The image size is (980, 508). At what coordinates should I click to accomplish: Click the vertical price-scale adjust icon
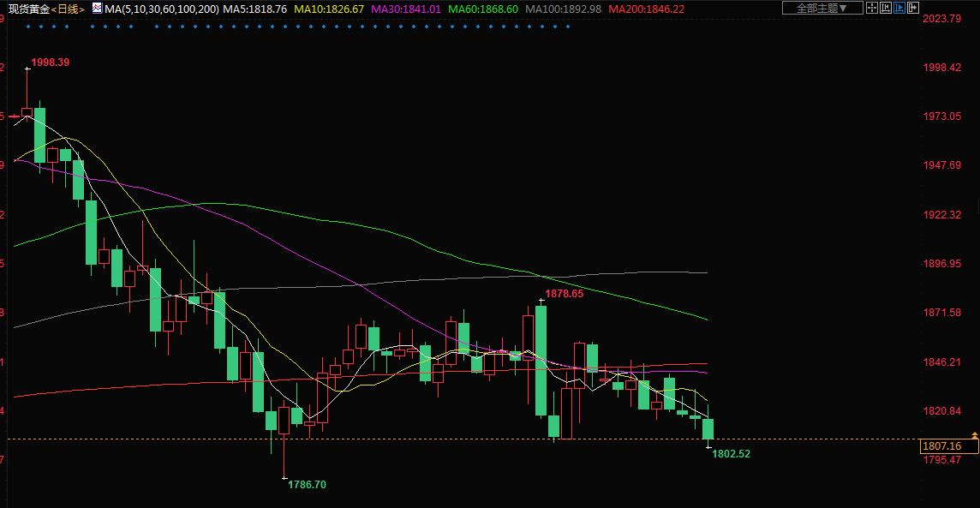pos(886,9)
